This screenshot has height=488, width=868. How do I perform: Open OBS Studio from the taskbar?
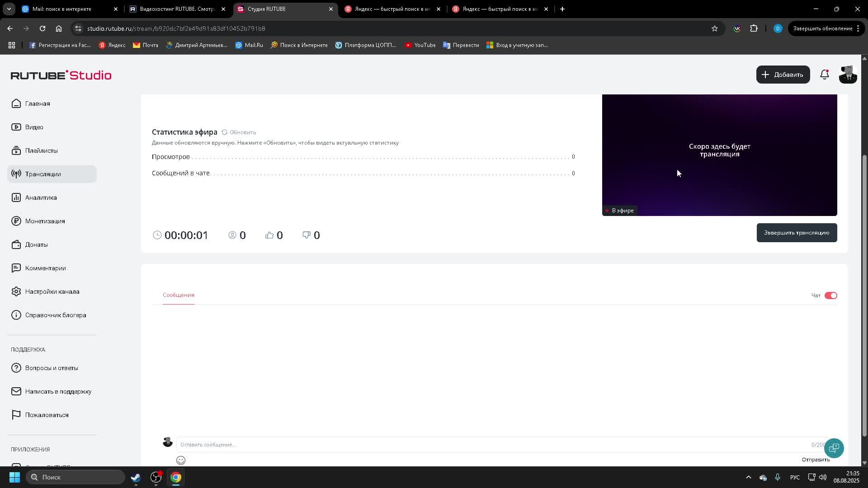pyautogui.click(x=156, y=477)
